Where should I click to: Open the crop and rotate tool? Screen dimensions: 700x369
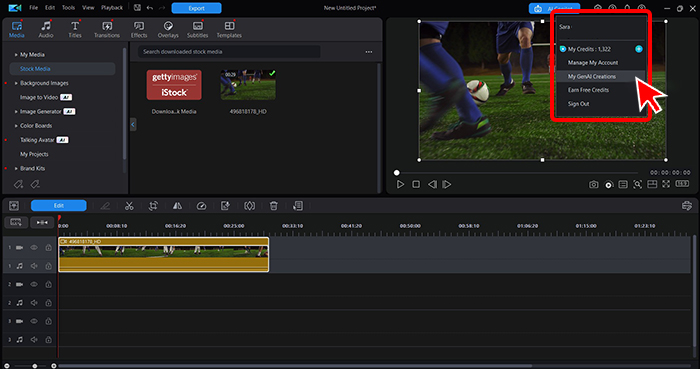[153, 206]
